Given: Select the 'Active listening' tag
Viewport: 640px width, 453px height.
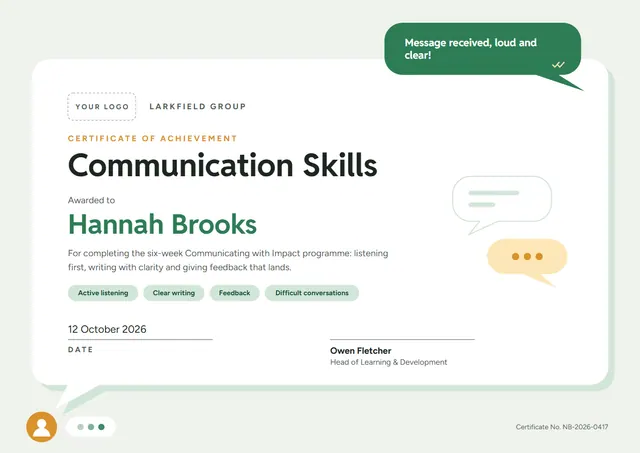Looking at the screenshot, I should pos(103,293).
